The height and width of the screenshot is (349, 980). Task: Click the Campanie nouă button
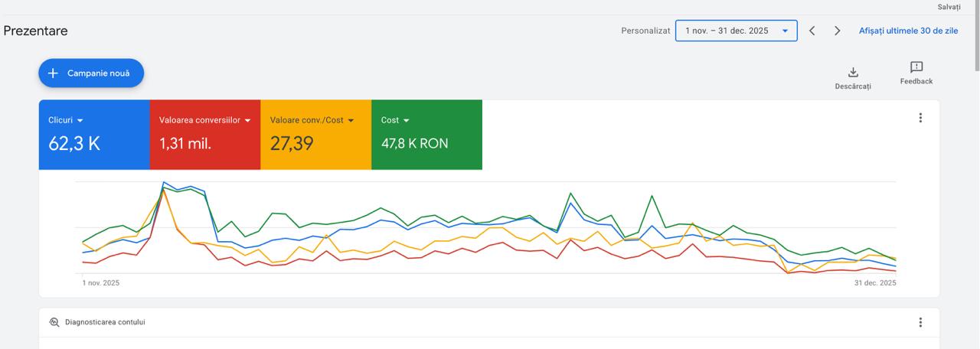tap(91, 73)
